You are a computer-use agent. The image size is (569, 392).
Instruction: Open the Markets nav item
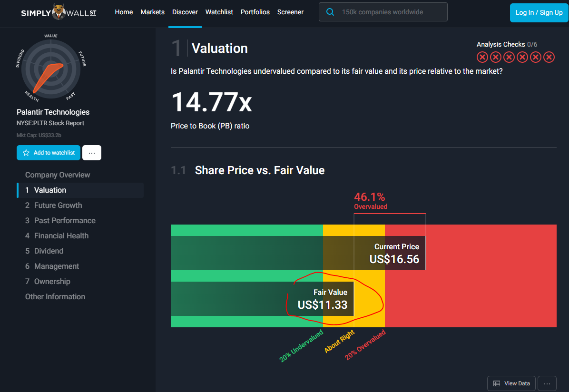pos(152,12)
